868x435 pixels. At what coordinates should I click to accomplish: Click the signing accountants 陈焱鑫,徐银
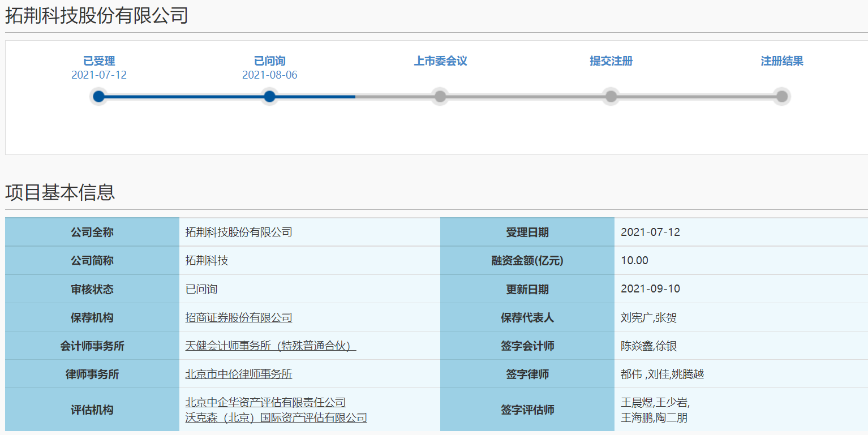tap(648, 346)
